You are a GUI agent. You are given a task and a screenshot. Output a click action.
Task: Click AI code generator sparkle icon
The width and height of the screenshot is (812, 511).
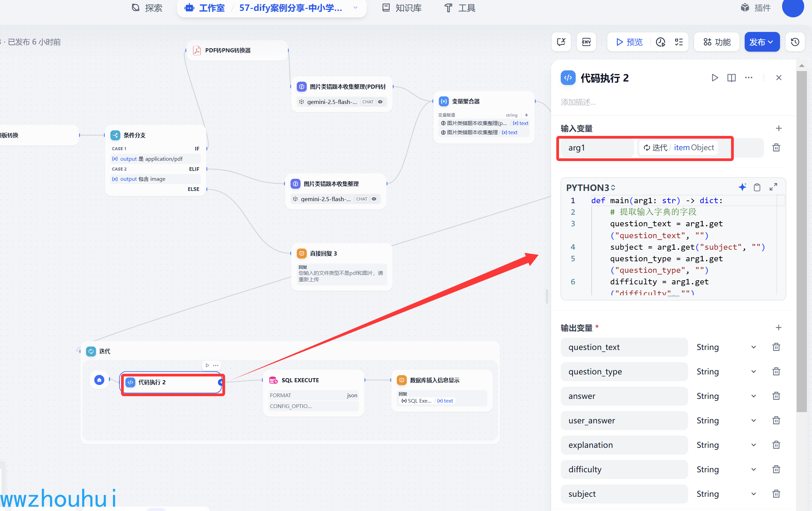coord(742,187)
